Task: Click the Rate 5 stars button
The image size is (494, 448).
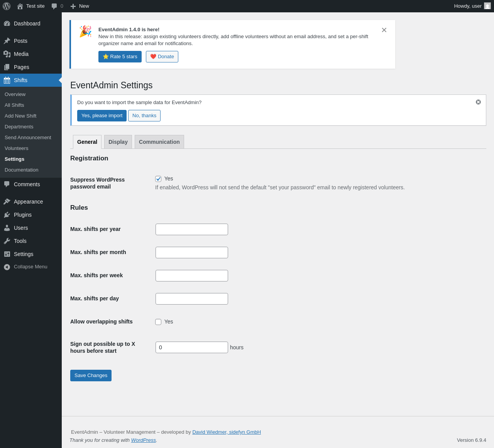Action: 120,57
